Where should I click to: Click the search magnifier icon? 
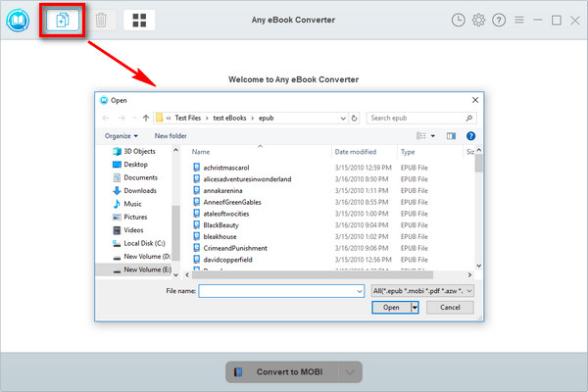[x=468, y=118]
